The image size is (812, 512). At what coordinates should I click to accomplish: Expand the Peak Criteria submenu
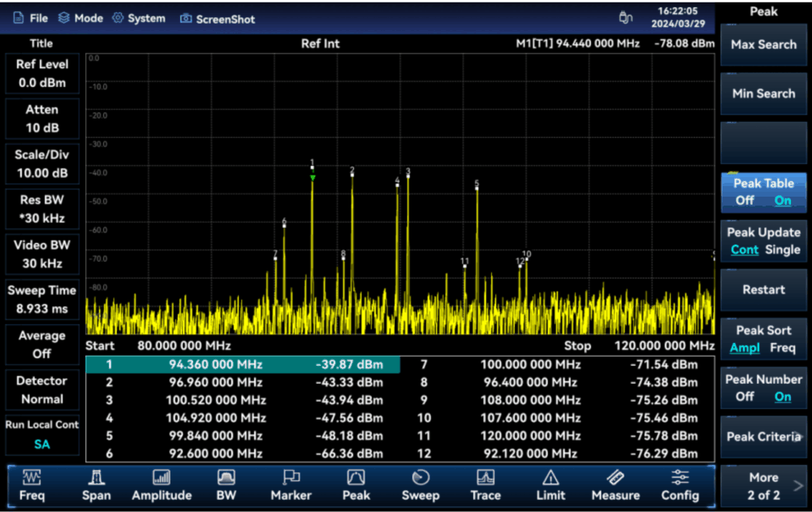click(763, 436)
